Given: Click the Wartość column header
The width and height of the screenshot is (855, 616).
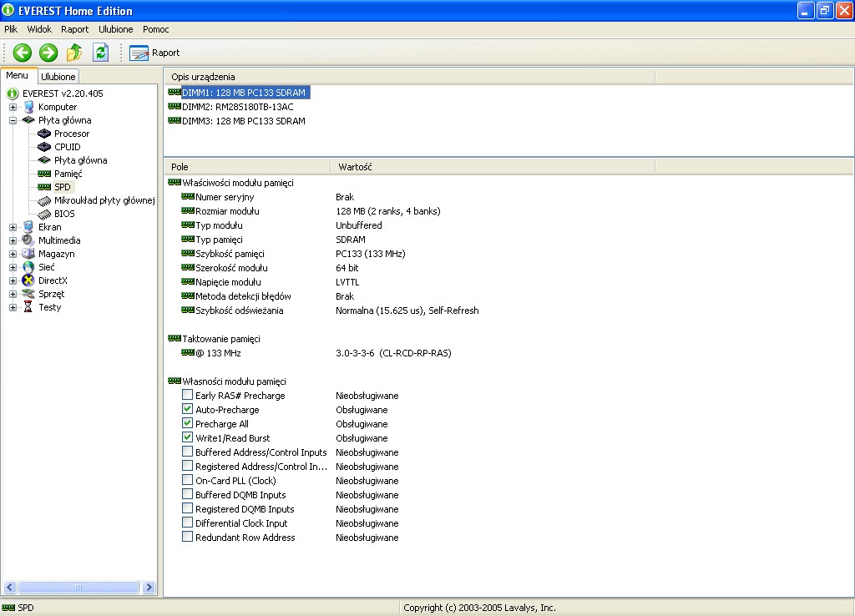Looking at the screenshot, I should click(493, 167).
